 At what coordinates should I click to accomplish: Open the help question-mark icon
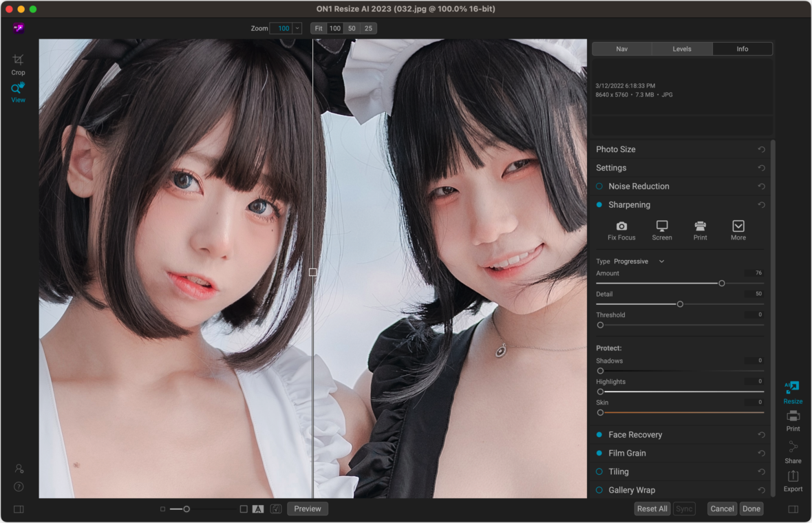click(x=19, y=487)
